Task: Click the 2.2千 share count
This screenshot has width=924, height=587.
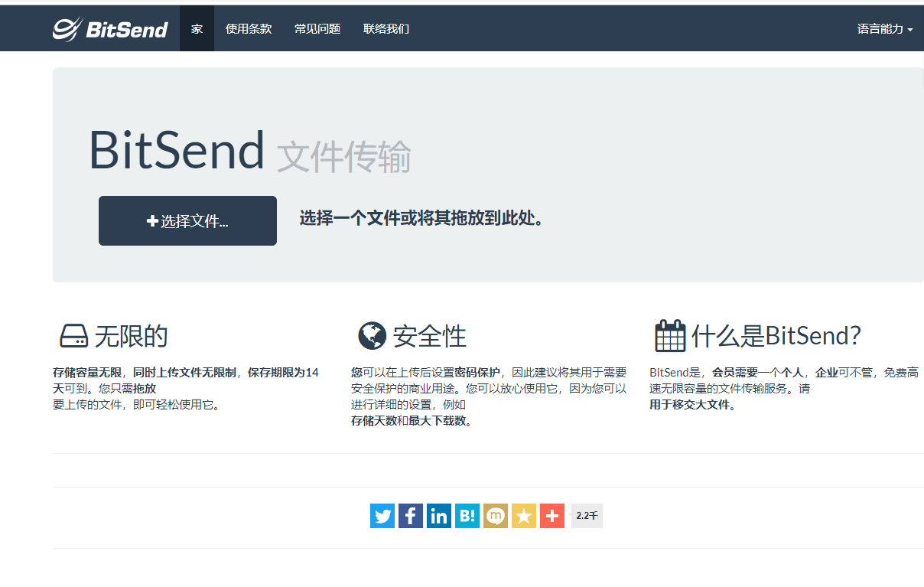Action: pos(587,516)
